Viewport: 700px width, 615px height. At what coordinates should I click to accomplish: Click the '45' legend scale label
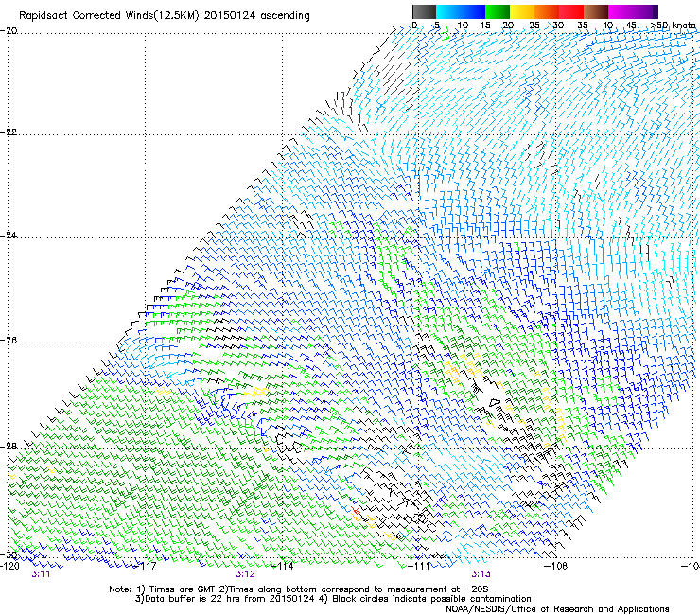(631, 26)
